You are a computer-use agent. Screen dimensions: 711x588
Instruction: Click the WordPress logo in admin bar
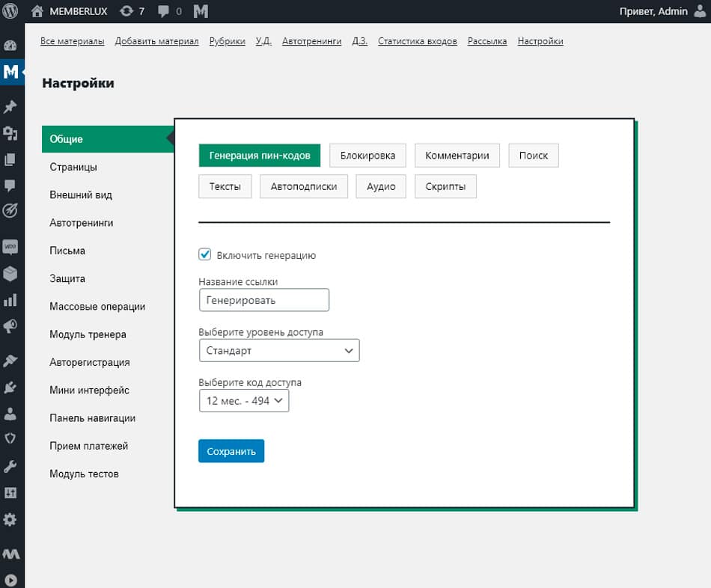10,11
